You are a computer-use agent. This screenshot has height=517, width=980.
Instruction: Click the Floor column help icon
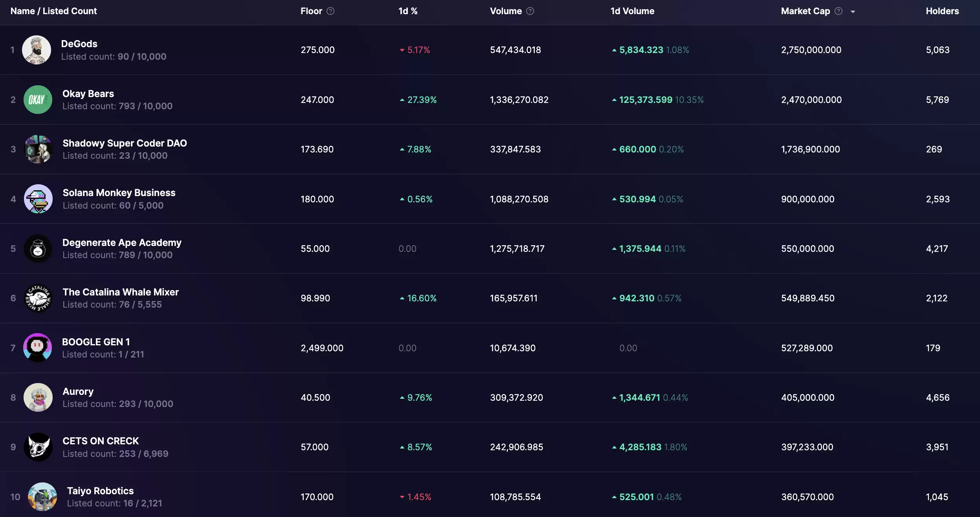[x=330, y=11]
